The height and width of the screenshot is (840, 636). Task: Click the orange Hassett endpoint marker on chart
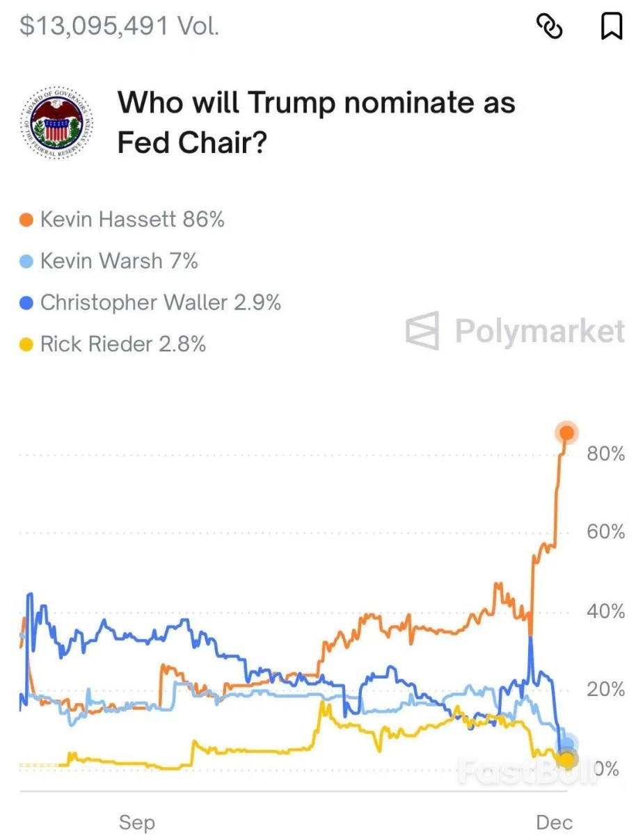pos(566,433)
